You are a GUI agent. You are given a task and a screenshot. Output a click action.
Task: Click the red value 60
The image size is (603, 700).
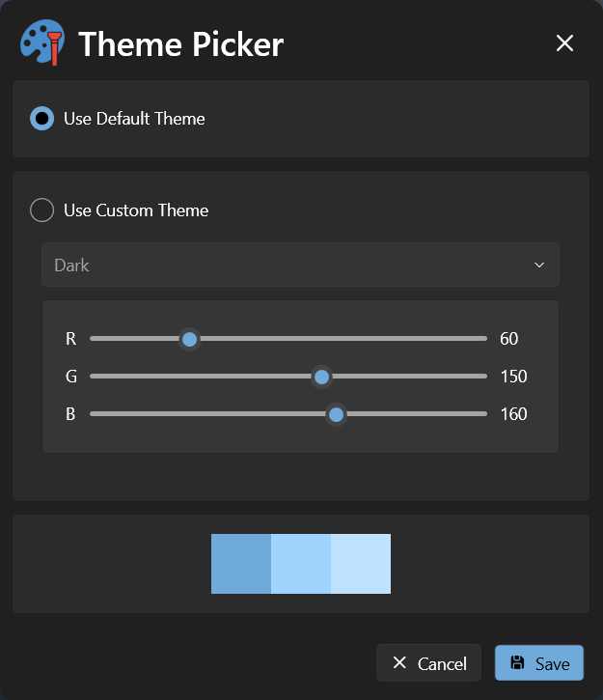click(509, 339)
